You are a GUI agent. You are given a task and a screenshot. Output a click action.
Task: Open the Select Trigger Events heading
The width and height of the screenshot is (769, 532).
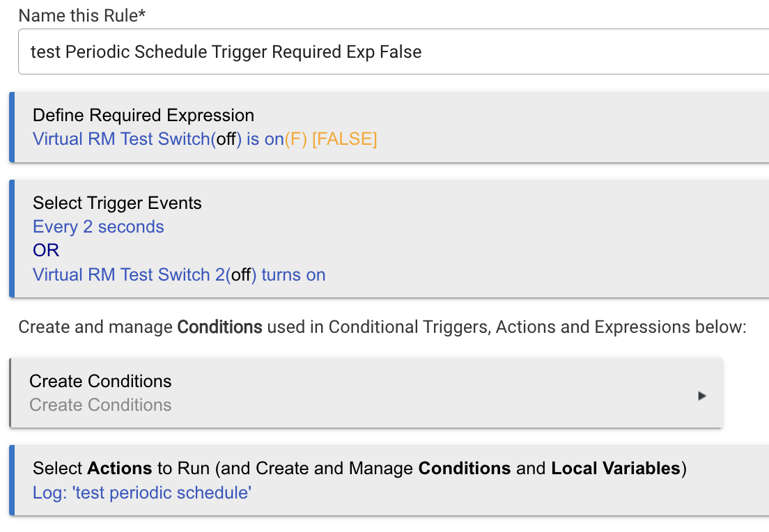(x=117, y=203)
